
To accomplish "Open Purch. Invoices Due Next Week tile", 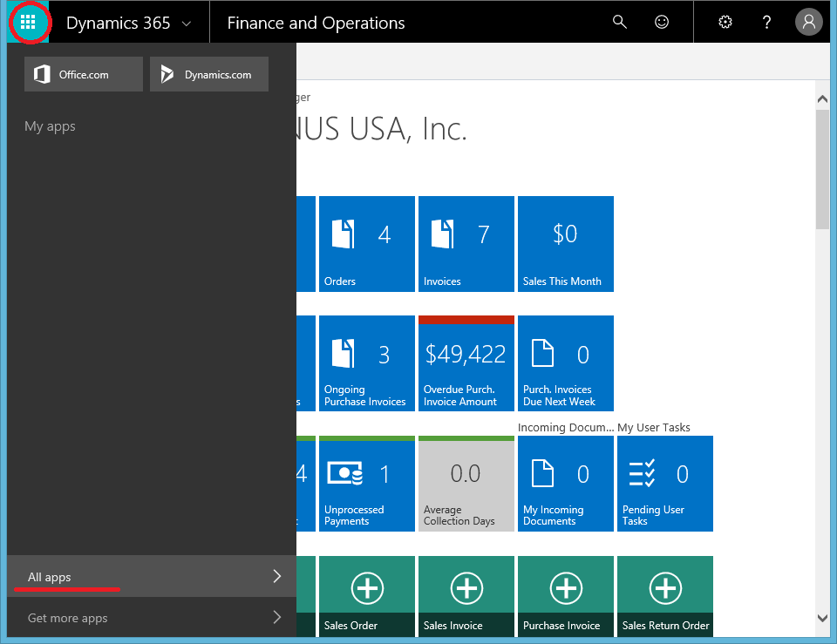I will click(565, 363).
